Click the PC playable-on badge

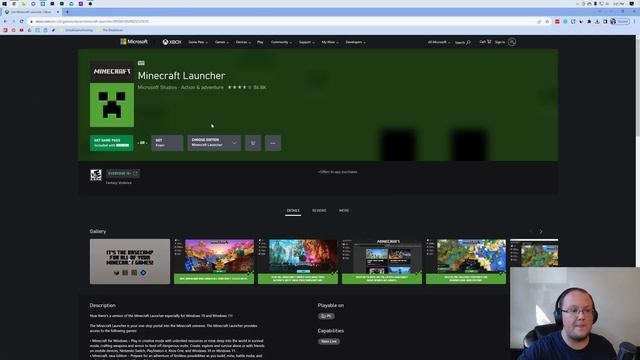(326, 316)
